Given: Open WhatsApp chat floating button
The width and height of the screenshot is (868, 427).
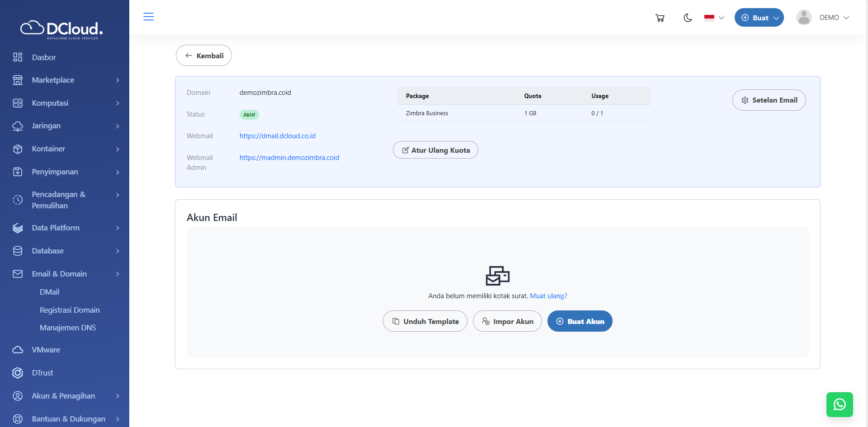Looking at the screenshot, I should point(839,404).
